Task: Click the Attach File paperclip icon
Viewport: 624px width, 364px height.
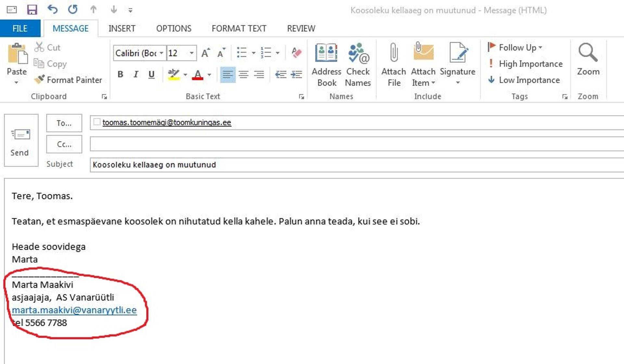Action: [394, 53]
